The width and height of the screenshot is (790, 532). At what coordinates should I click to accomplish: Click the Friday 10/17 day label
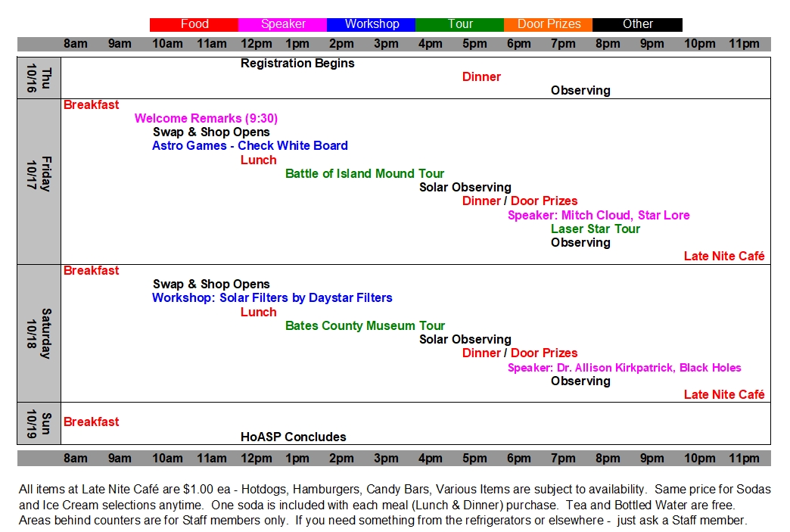[39, 182]
